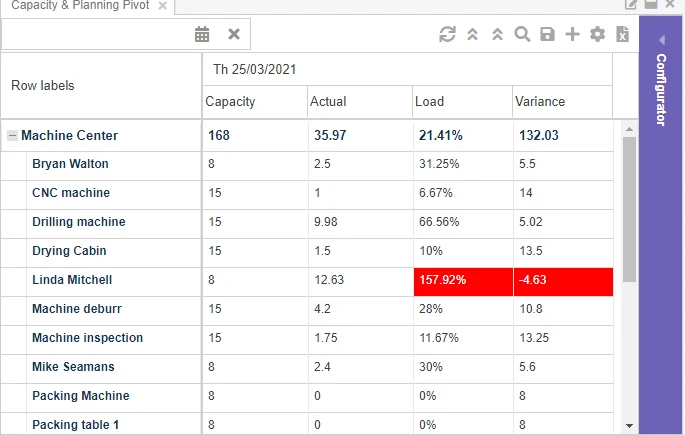The width and height of the screenshot is (685, 435).
Task: Select the Capacity & Planning Pivot tab
Action: [x=80, y=5]
